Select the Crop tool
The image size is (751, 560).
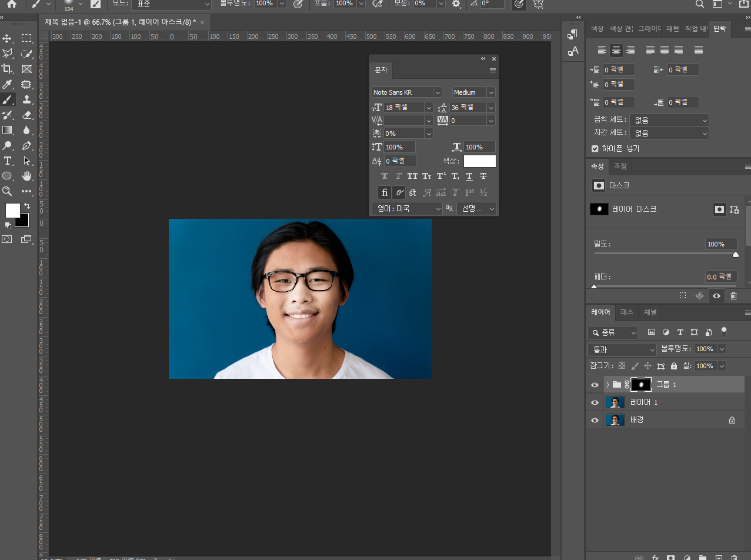tap(8, 69)
